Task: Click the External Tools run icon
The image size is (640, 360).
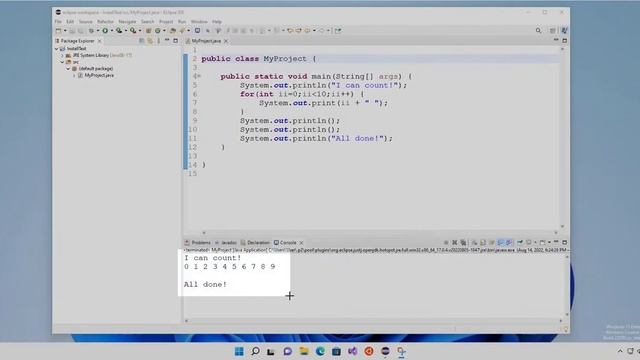Action: tap(133, 31)
